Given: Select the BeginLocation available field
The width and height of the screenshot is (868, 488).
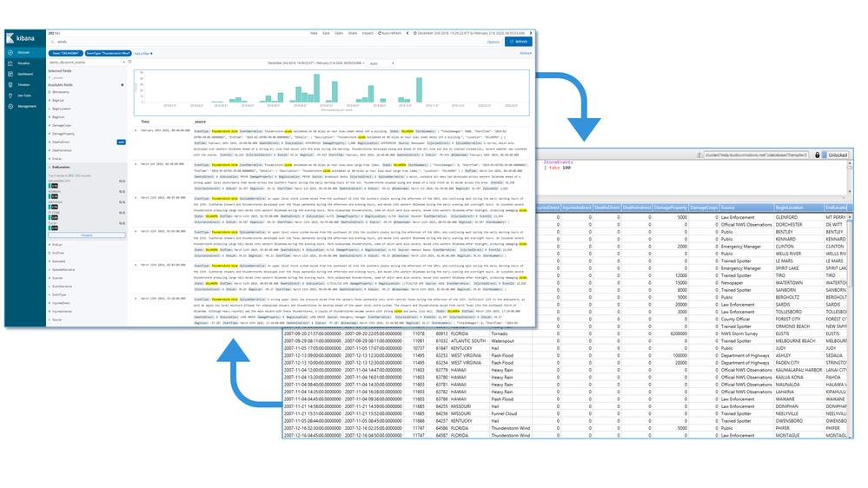Looking at the screenshot, I should [x=62, y=109].
